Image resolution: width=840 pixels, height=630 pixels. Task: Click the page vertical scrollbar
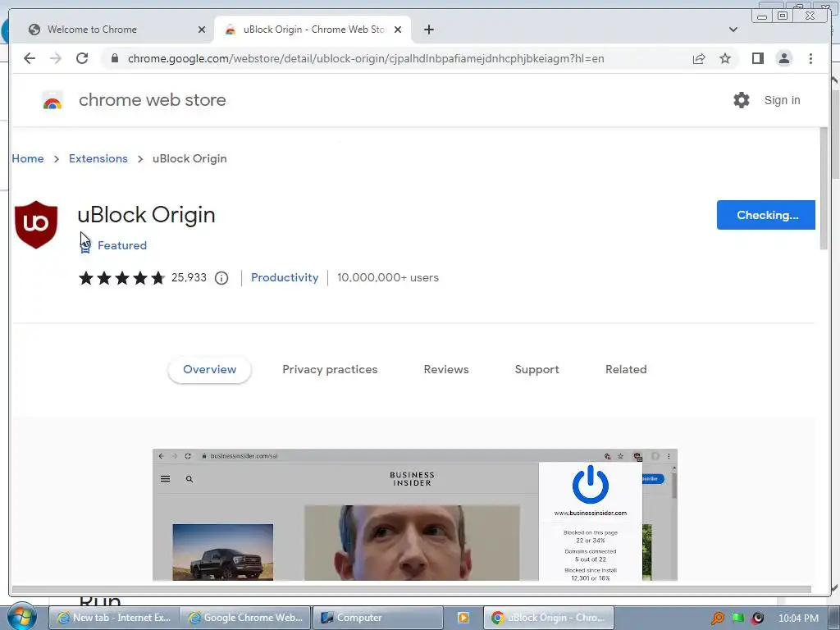coord(824,189)
